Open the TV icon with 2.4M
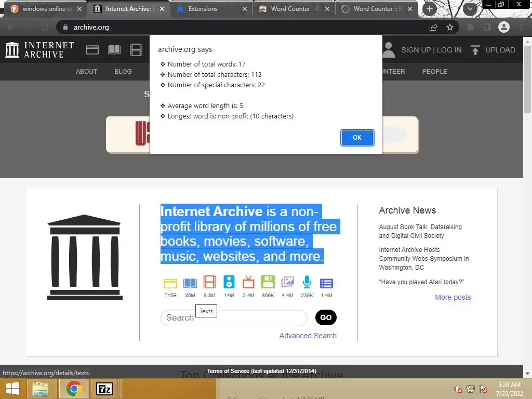Viewport: 532px width, 399px height. point(248,282)
